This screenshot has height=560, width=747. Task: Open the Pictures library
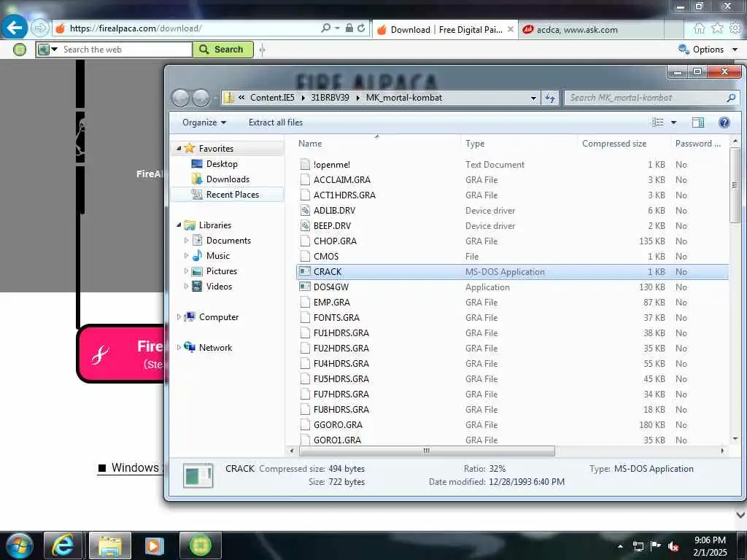[x=222, y=271]
